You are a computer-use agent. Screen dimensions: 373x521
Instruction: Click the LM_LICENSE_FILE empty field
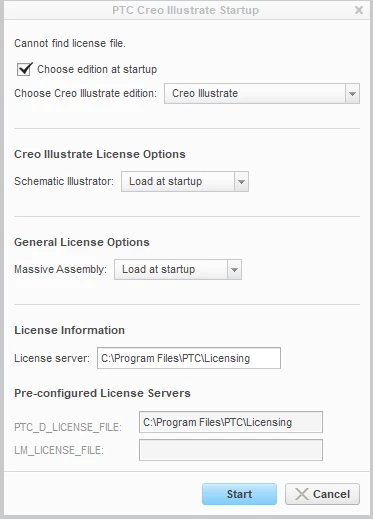pos(231,450)
